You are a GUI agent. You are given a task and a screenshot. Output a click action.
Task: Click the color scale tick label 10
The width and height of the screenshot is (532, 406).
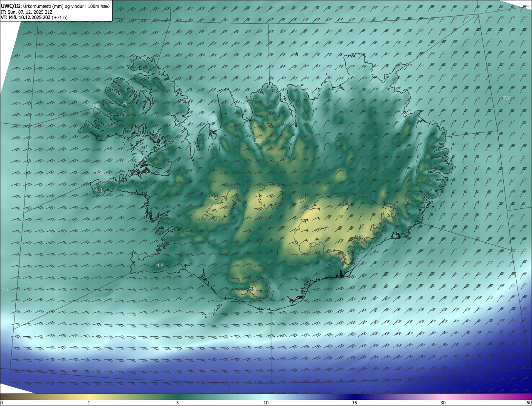[x=266, y=403]
